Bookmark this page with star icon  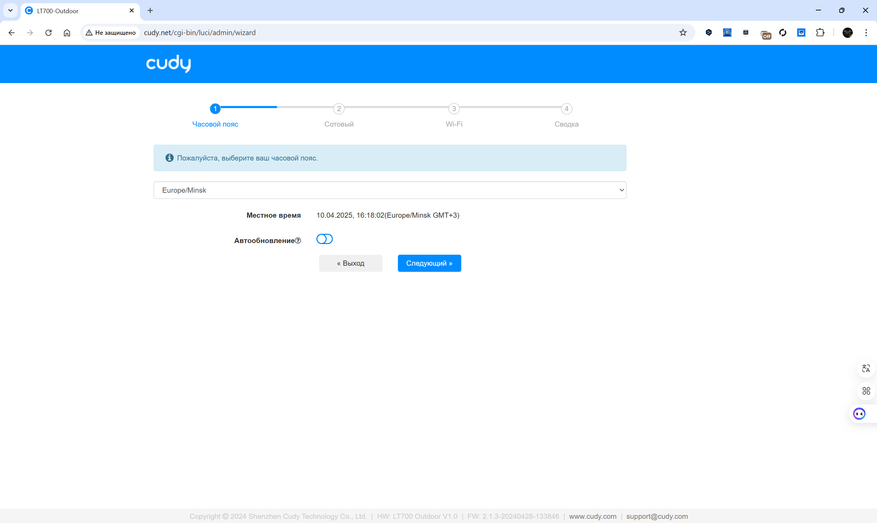tap(683, 32)
